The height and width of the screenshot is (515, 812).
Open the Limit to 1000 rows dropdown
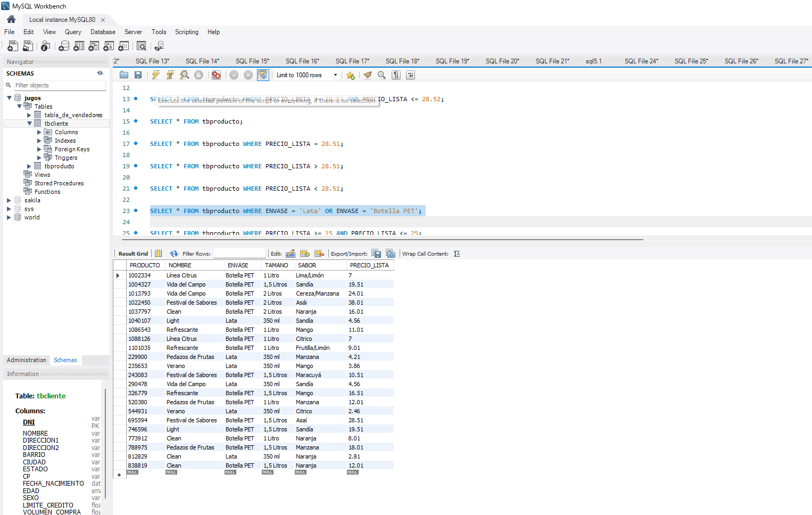pyautogui.click(x=307, y=75)
